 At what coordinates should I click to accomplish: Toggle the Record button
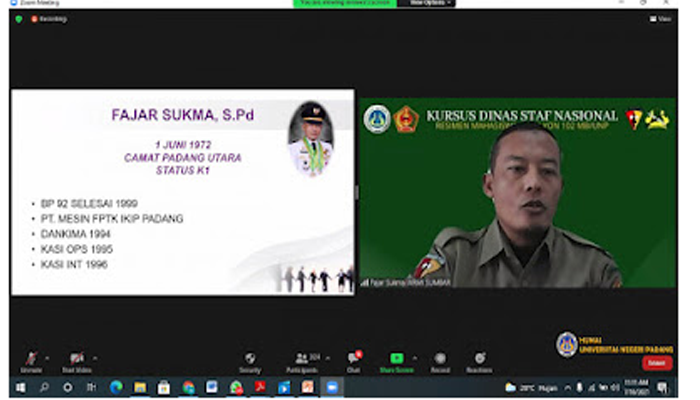(440, 359)
